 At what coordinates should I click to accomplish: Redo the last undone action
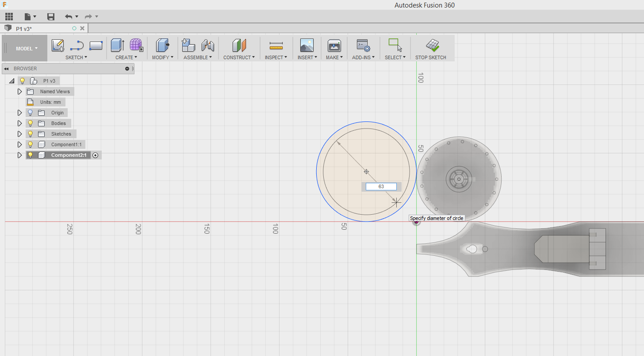click(x=88, y=17)
